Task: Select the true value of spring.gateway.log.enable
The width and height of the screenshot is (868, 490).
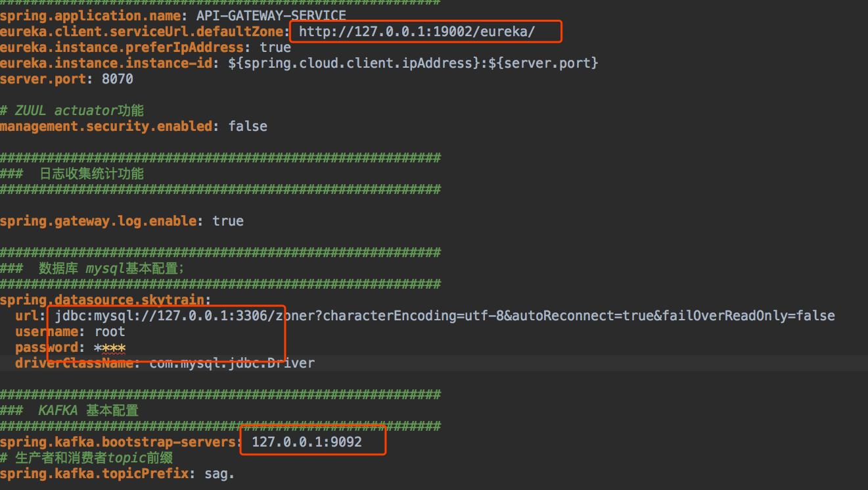Action: (228, 221)
